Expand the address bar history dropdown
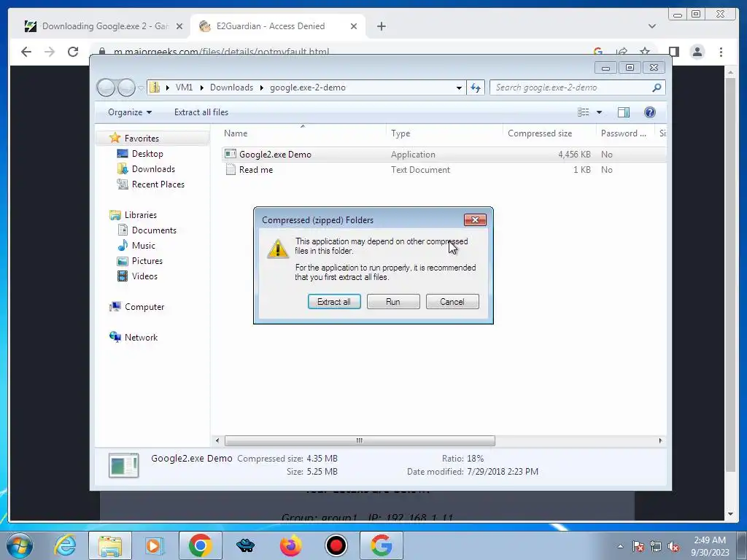This screenshot has height=560, width=747. [x=459, y=88]
